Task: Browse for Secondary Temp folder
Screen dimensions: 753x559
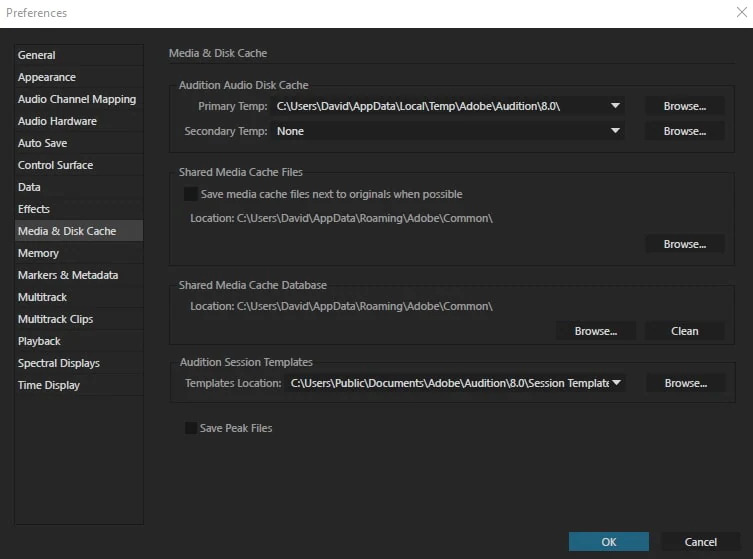Action: tap(684, 131)
